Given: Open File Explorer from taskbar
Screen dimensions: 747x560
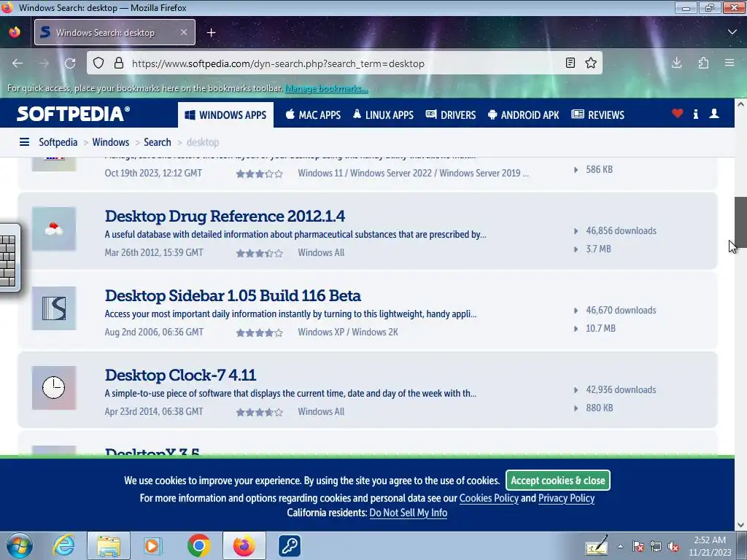Looking at the screenshot, I should coord(108,545).
